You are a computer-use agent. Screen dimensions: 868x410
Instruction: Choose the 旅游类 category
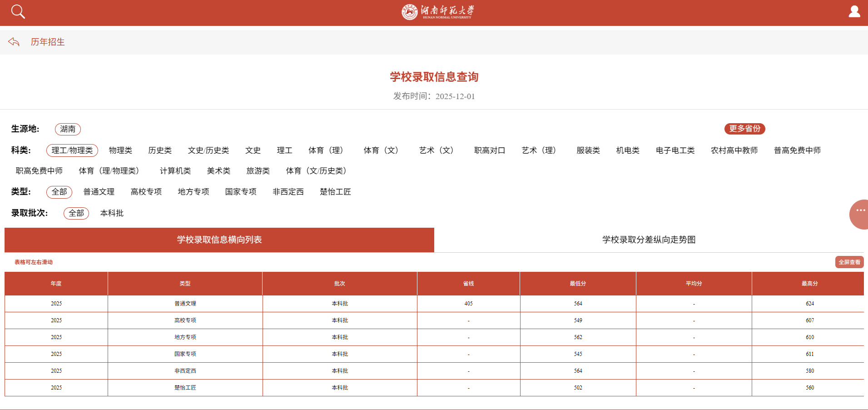(258, 171)
